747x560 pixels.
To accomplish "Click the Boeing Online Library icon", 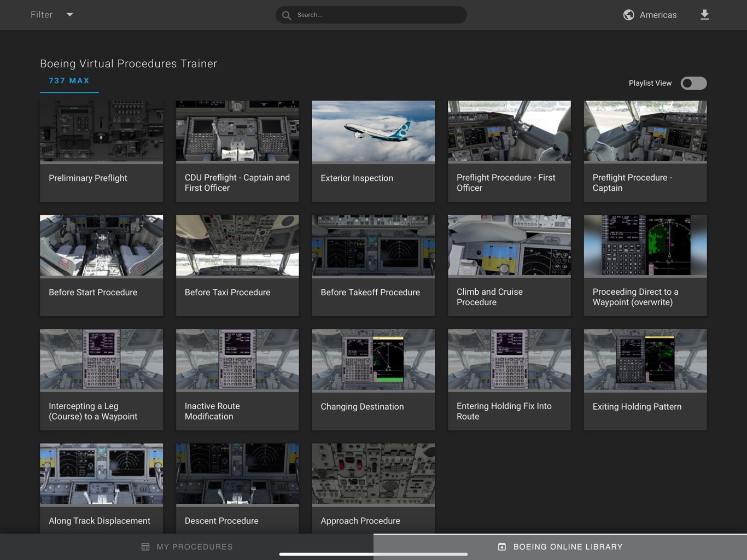I will pyautogui.click(x=501, y=547).
